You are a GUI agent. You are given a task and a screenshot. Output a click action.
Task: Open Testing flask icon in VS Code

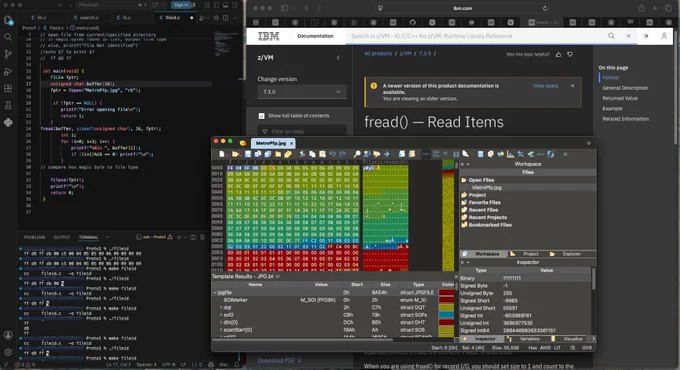(8, 105)
